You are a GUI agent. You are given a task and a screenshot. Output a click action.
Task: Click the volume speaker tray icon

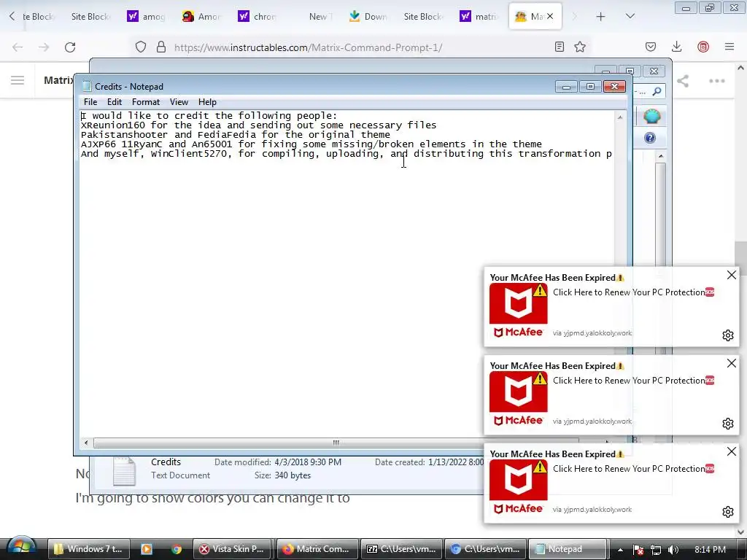673,550
